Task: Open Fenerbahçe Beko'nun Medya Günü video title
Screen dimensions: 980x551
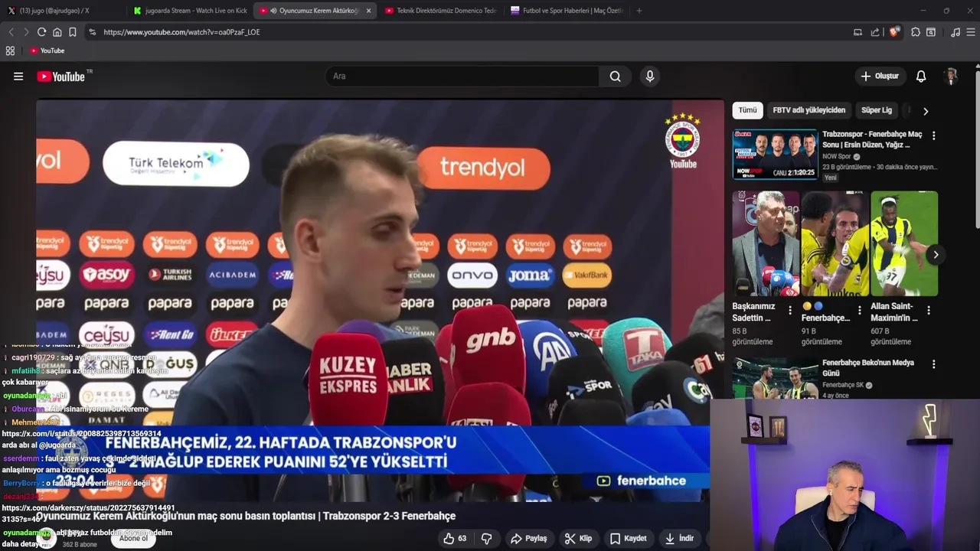Action: pyautogui.click(x=868, y=368)
